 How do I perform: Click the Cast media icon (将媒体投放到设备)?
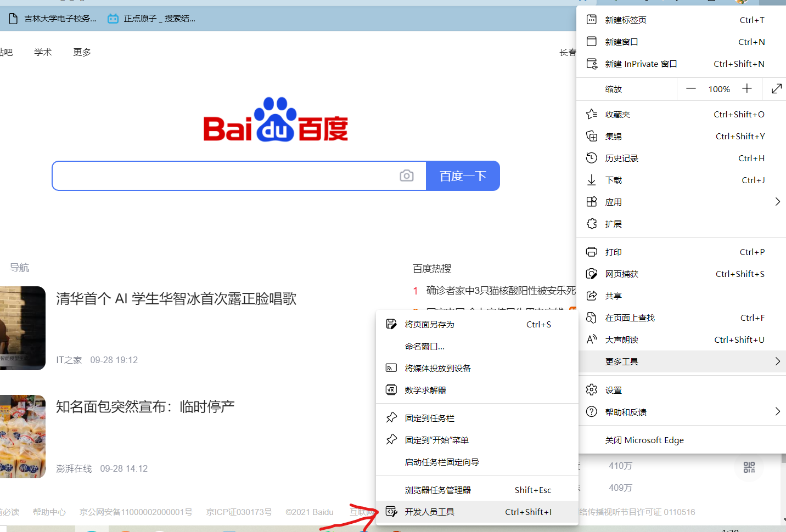[x=391, y=368]
